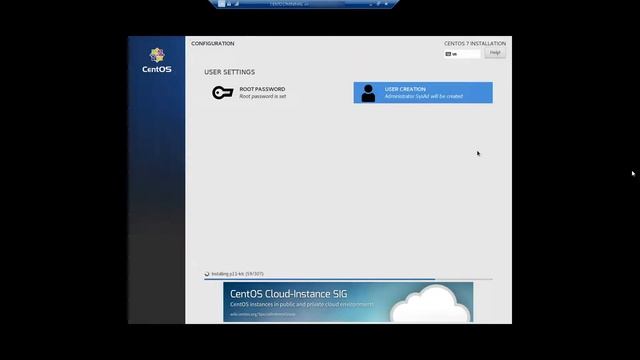The height and width of the screenshot is (360, 640).
Task: Click the CentOS logo in sidebar
Action: pos(157,60)
